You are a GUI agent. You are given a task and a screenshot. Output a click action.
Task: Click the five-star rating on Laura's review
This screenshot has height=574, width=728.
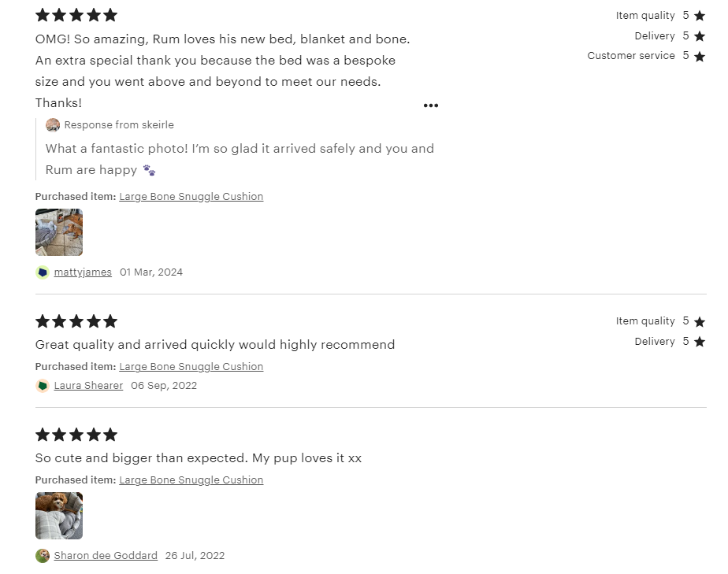tap(76, 321)
